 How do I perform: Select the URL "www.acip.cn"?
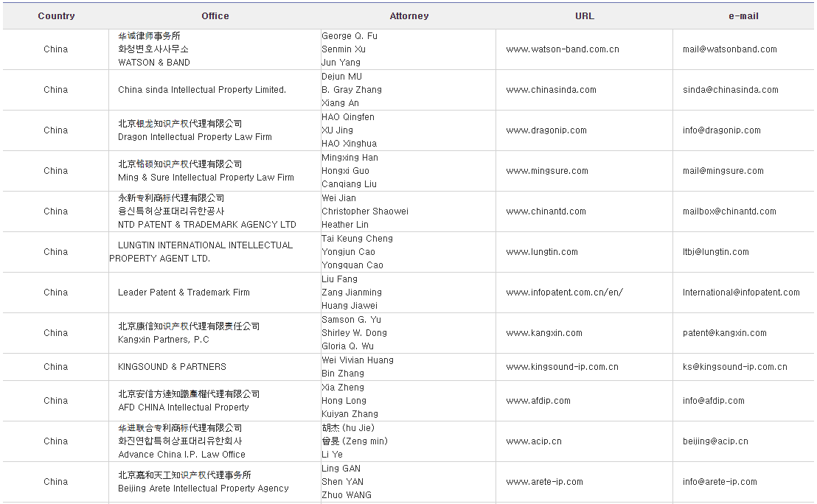coord(534,442)
